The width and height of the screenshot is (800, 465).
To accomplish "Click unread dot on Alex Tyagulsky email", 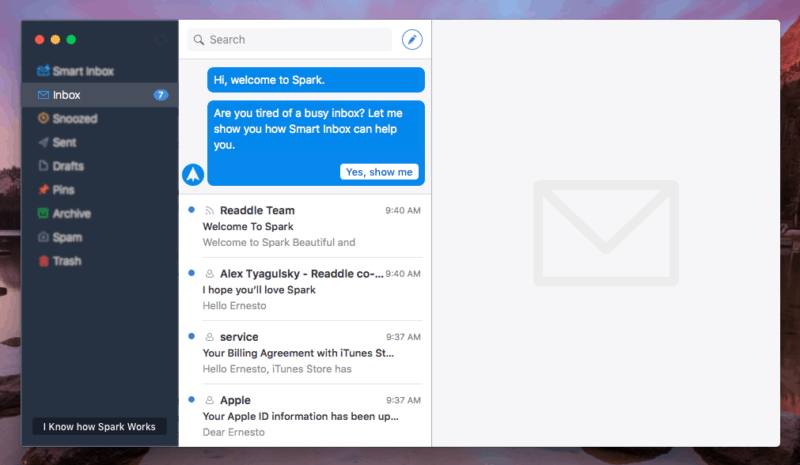I will [191, 273].
